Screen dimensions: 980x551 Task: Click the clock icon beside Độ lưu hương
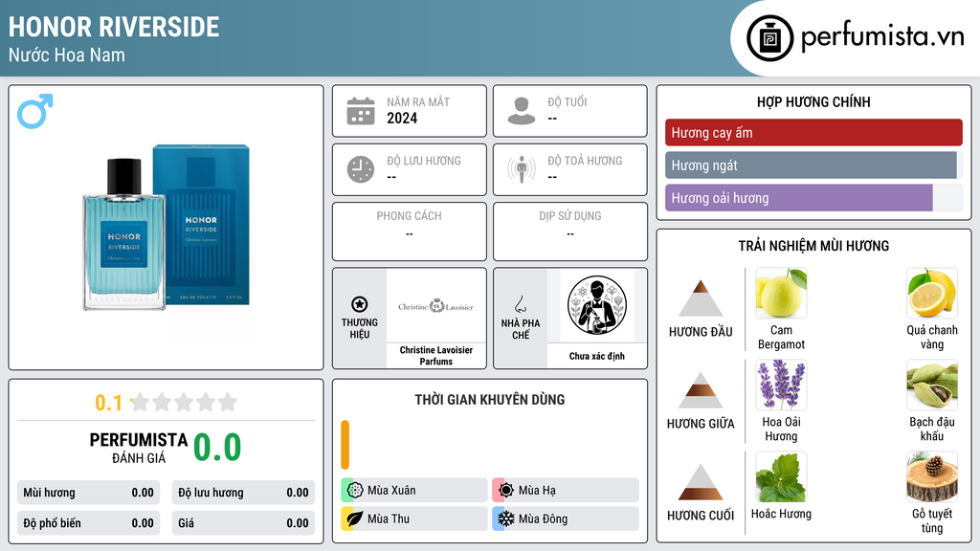[361, 169]
